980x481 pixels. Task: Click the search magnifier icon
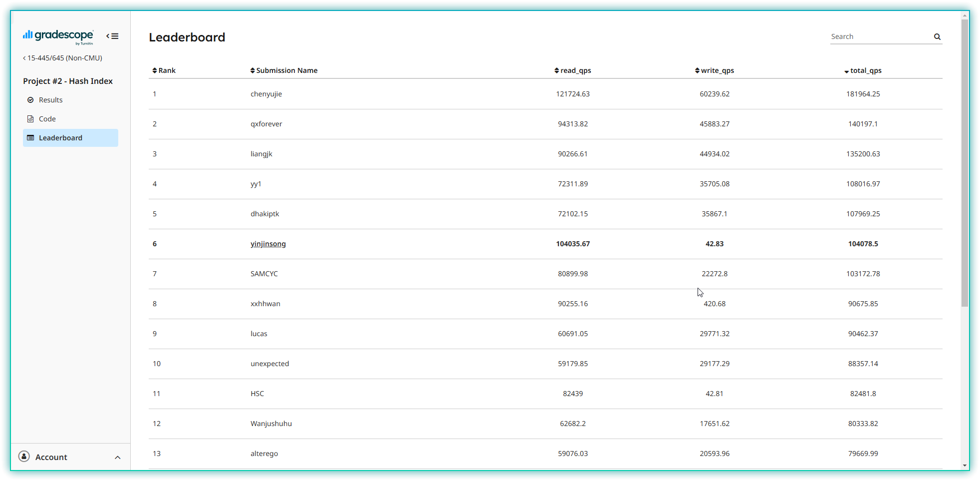pos(937,36)
